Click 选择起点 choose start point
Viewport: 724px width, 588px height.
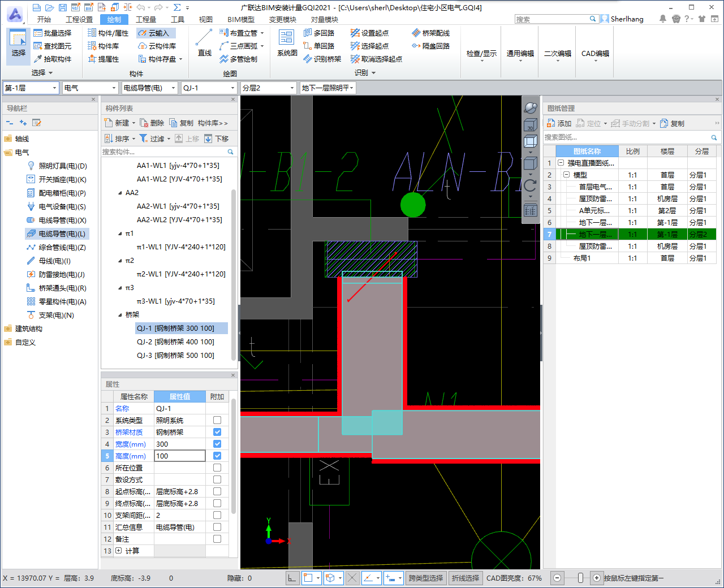coord(369,46)
